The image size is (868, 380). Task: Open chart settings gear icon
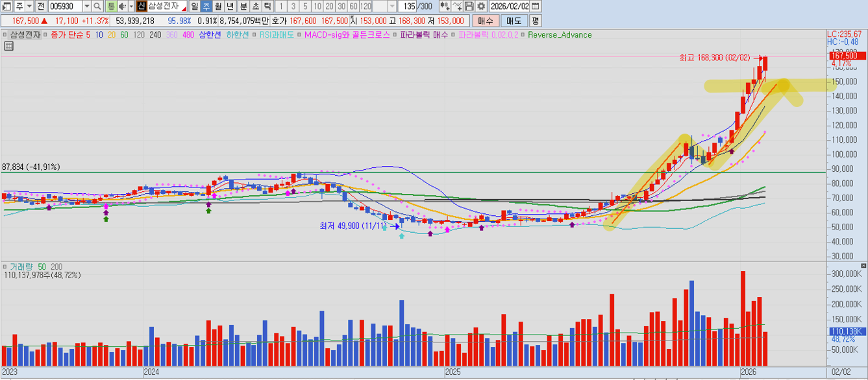(x=481, y=6)
